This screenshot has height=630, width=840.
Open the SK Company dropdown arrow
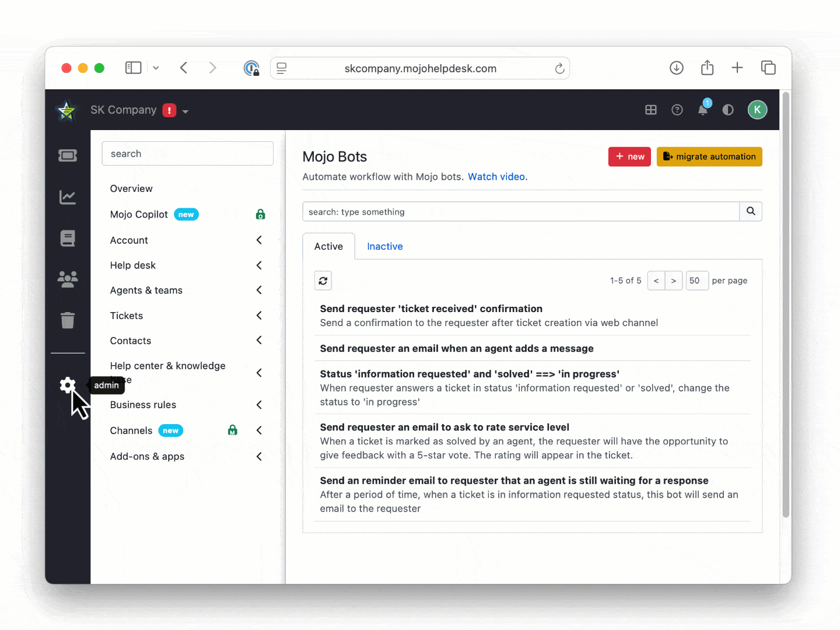coord(185,111)
